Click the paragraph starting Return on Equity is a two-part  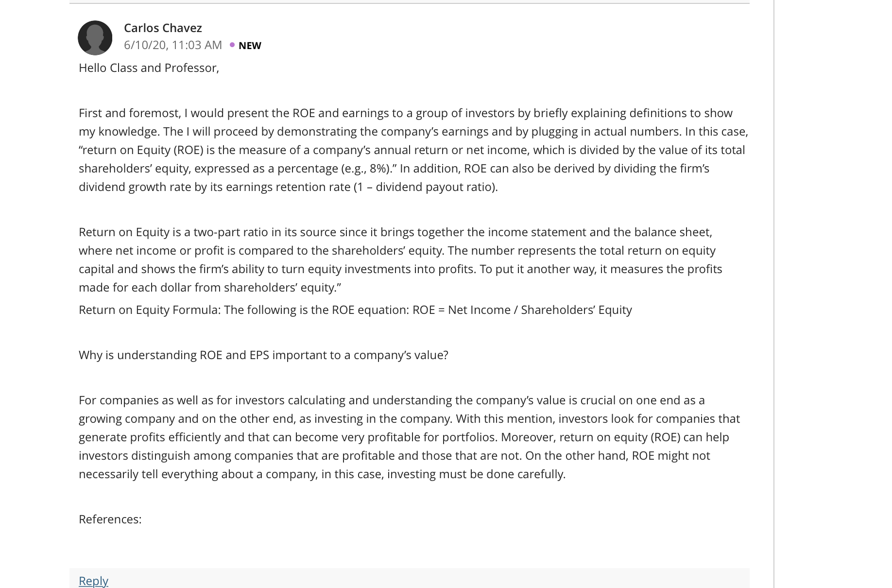[x=400, y=259]
